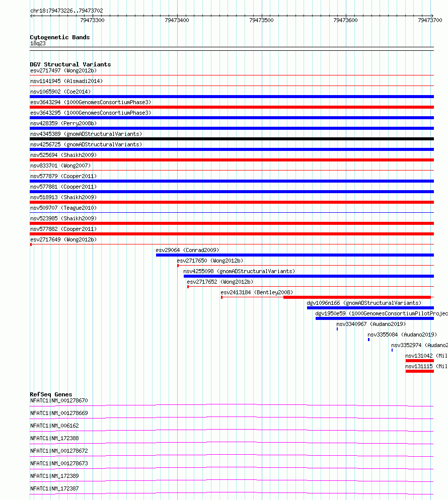Click the black bar under nsv4345389
The width and height of the screenshot is (448, 500).
click(x=232, y=139)
